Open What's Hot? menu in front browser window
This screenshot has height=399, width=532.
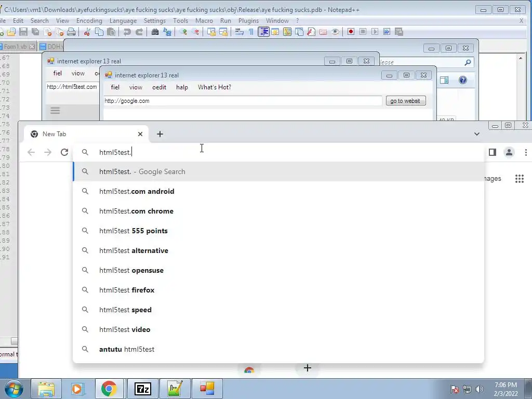[215, 87]
